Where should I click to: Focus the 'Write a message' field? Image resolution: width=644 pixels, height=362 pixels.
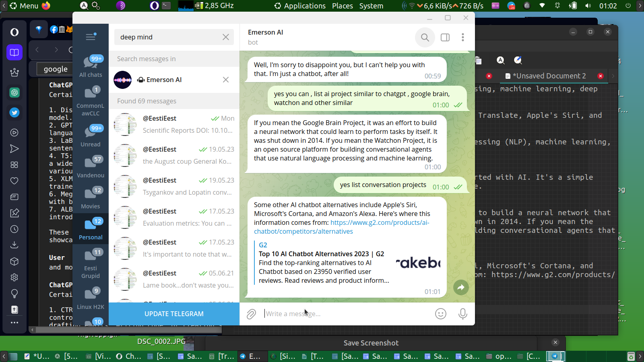click(x=346, y=314)
